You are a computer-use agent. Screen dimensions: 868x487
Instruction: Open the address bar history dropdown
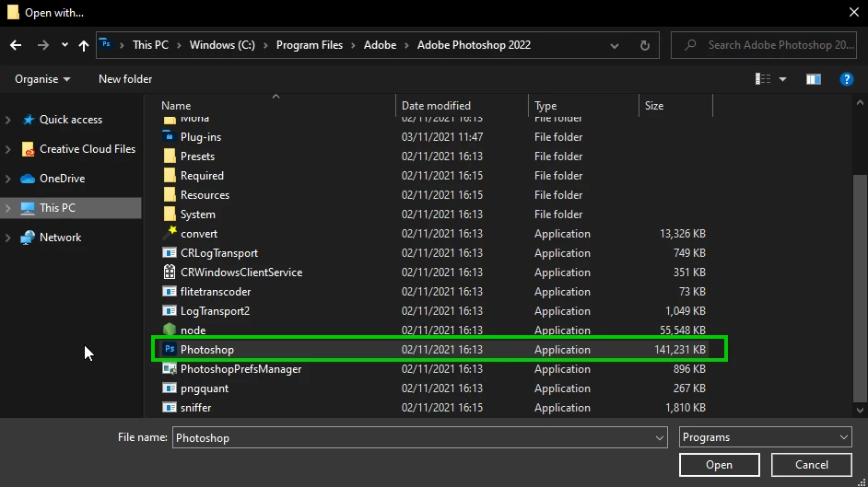pyautogui.click(x=614, y=46)
